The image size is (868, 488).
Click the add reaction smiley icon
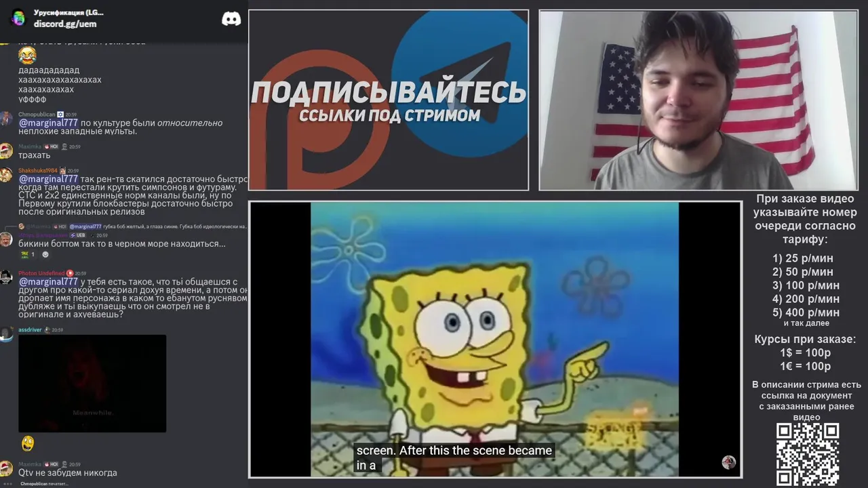[45, 255]
